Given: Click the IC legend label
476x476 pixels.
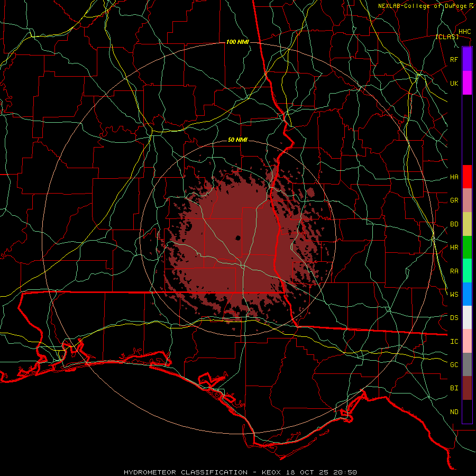Looking at the screenshot, I should pyautogui.click(x=454, y=342).
